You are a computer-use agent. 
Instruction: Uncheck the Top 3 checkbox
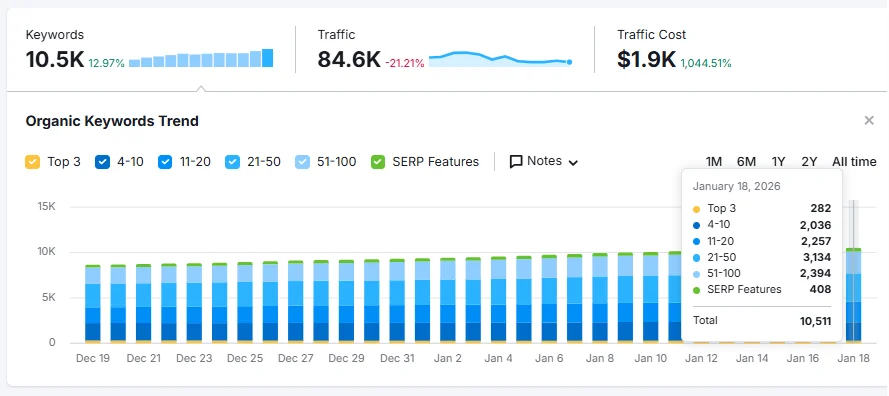click(x=32, y=162)
